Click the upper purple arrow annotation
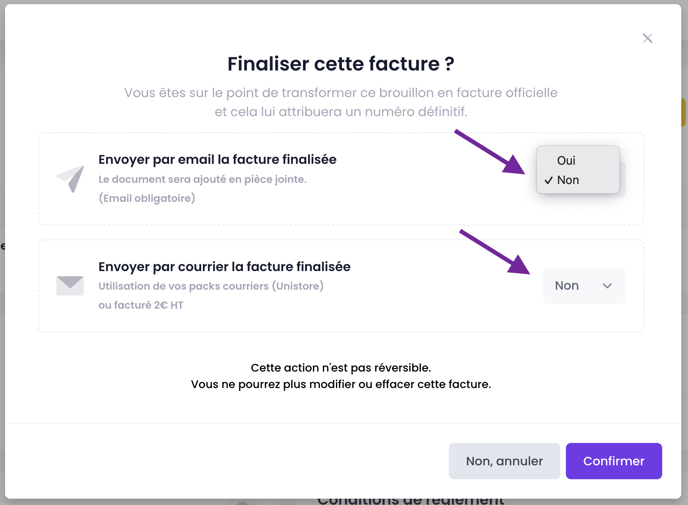Viewport: 688px width, 505px height. (490, 151)
